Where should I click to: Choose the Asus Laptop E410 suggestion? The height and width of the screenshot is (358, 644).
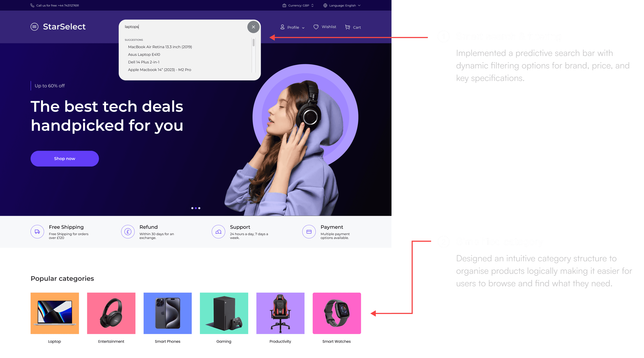point(144,55)
